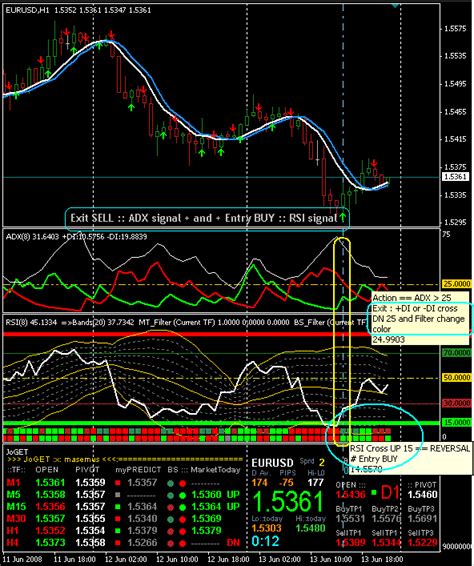474x566 pixels.
Task: Click the M5 timeframe label
Action: 14,495
